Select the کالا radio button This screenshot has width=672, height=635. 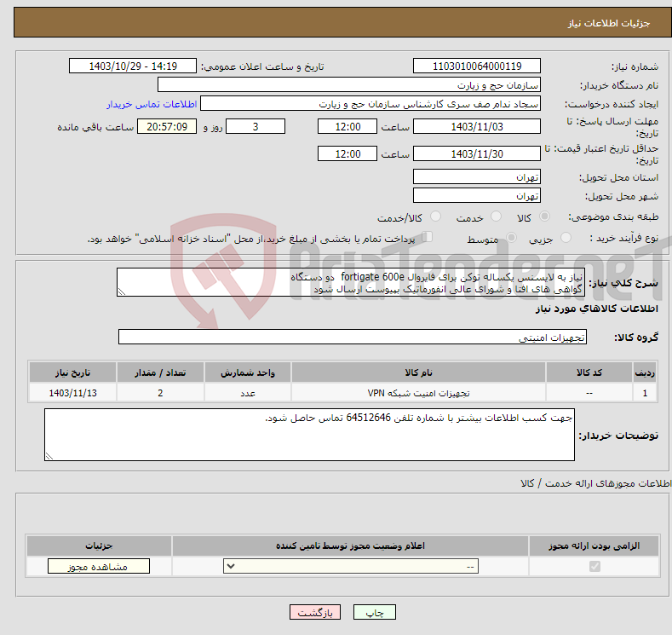544,216
